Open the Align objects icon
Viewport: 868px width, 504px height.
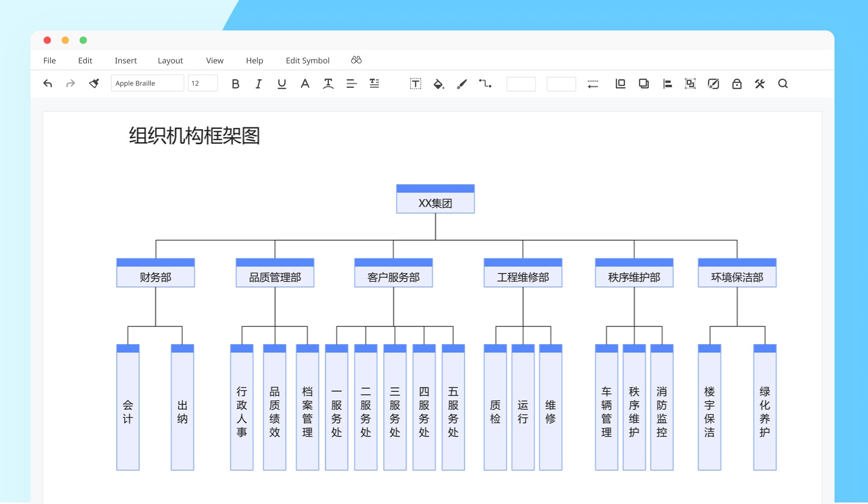point(667,84)
